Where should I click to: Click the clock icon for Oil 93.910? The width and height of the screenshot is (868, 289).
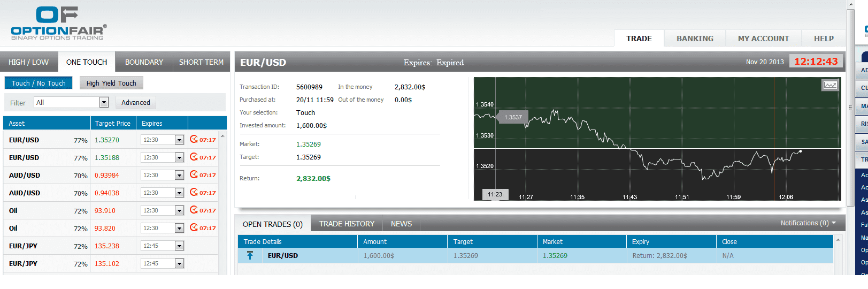[194, 210]
